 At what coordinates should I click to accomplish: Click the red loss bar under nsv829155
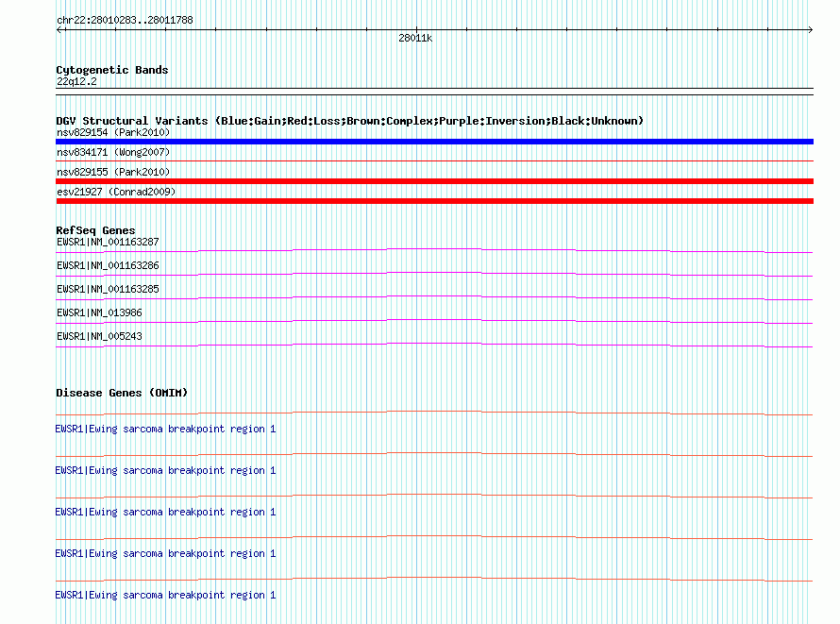pyautogui.click(x=434, y=181)
